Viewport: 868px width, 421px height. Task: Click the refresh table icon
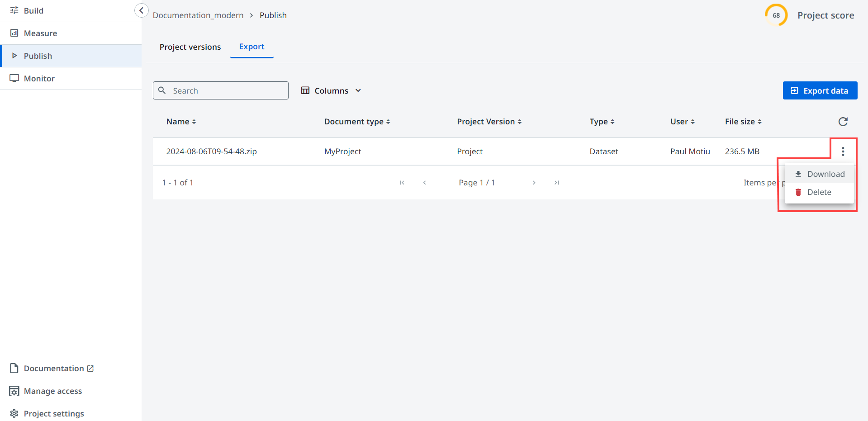tap(843, 122)
